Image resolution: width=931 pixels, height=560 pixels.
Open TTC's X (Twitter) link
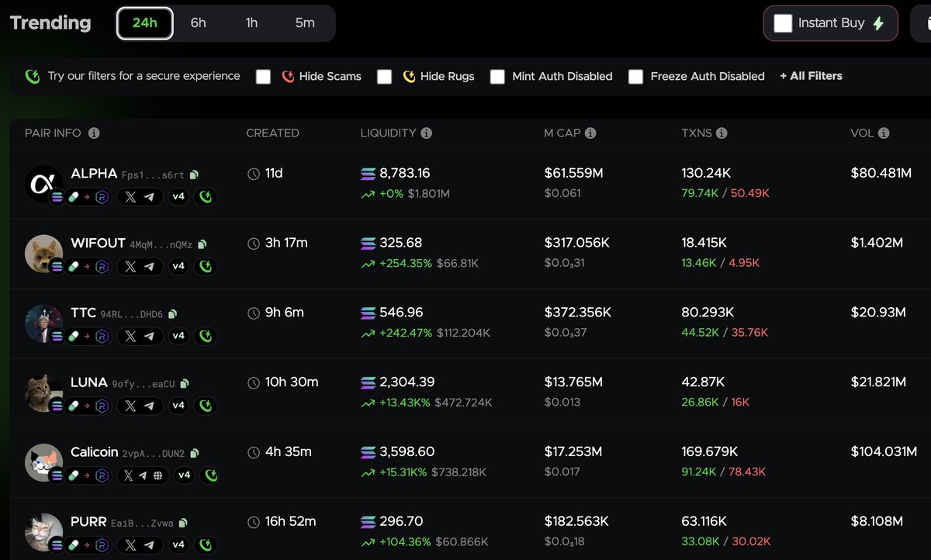tap(130, 336)
